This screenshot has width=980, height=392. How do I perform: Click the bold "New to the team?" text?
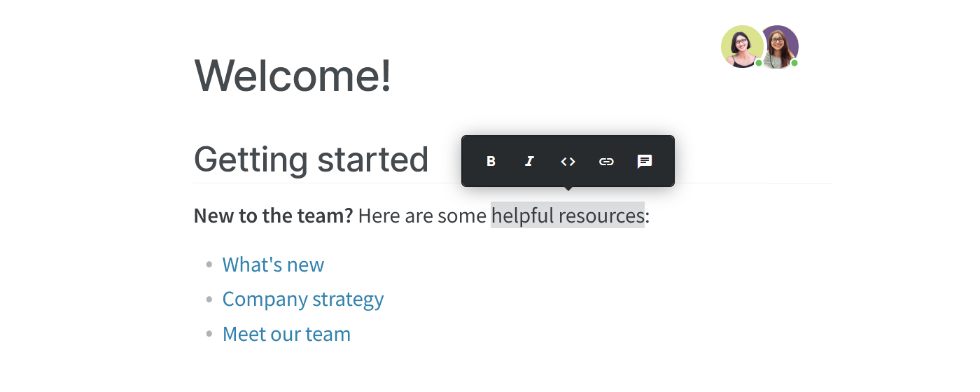pyautogui.click(x=273, y=216)
